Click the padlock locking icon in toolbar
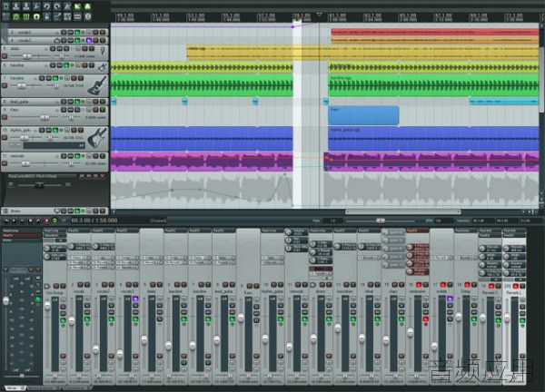The width and height of the screenshot is (545, 392). (47, 16)
